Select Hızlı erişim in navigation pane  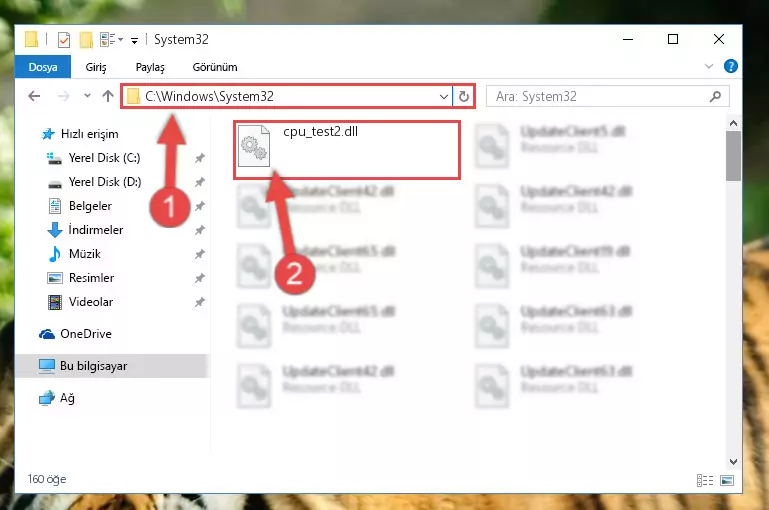click(x=80, y=134)
